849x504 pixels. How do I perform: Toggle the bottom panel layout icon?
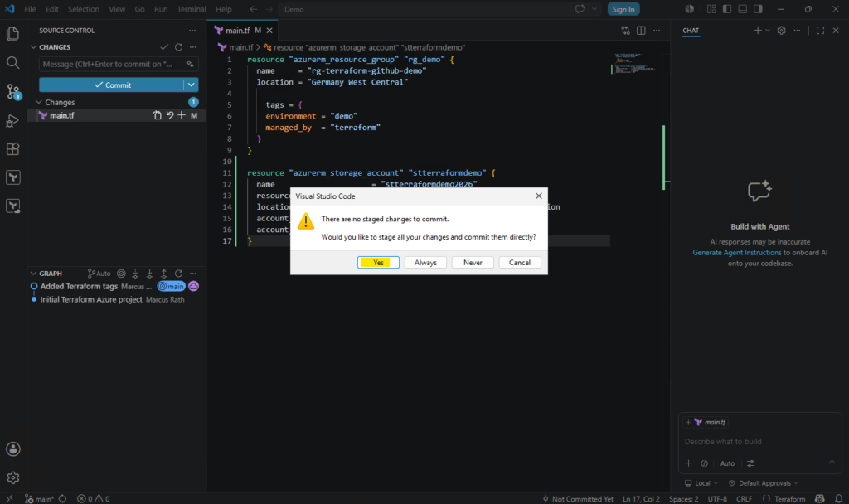[x=743, y=9]
